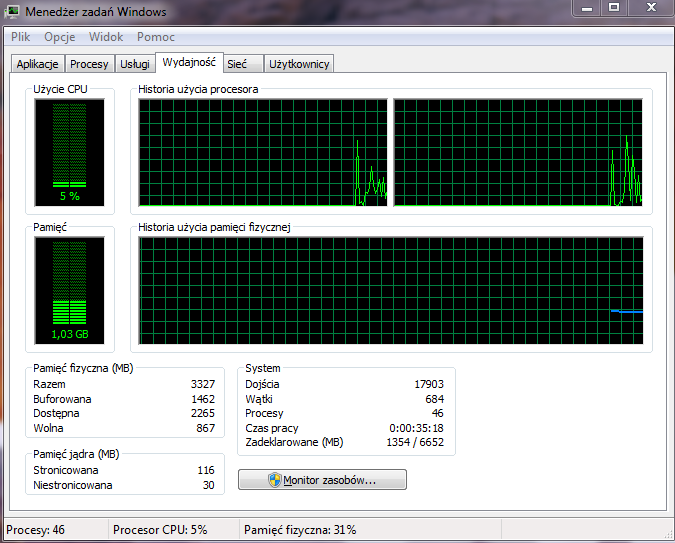Click the Zadeklarowane value 1354 / 6652

(x=415, y=442)
